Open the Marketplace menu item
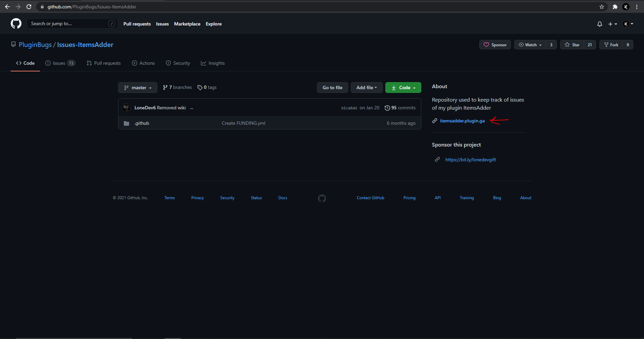Image resolution: width=644 pixels, height=339 pixels. 187,24
